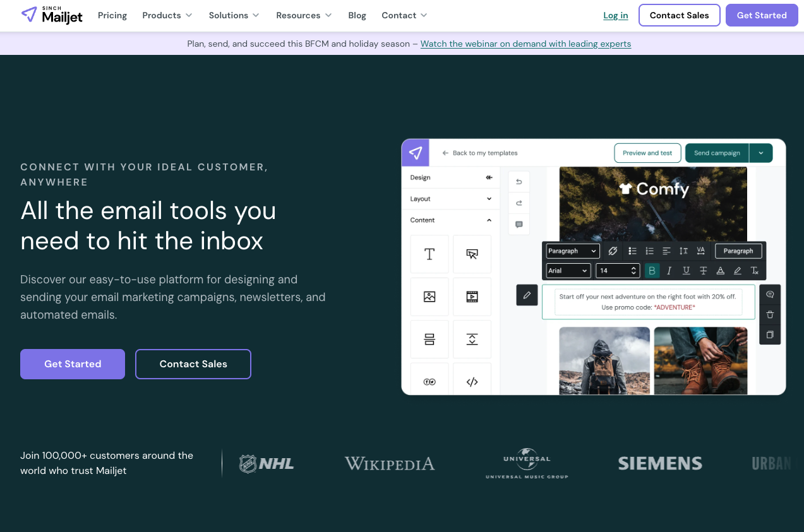Image resolution: width=804 pixels, height=532 pixels.
Task: Click the Sinch Mailjet logo
Action: point(52,15)
